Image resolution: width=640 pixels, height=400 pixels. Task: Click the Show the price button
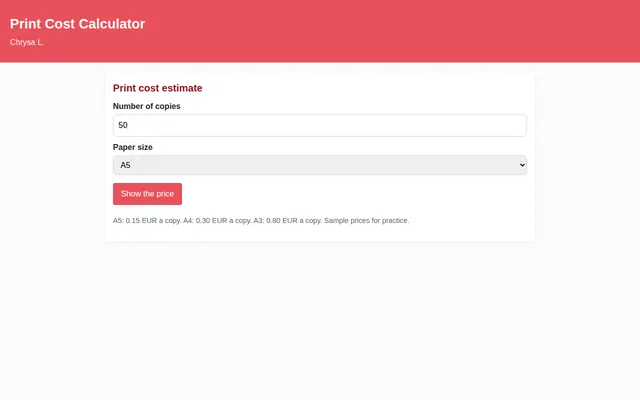(x=147, y=194)
